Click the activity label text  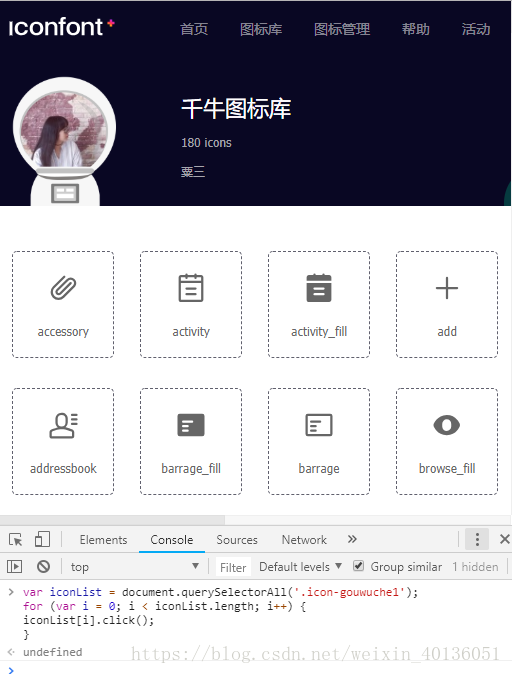tap(191, 331)
